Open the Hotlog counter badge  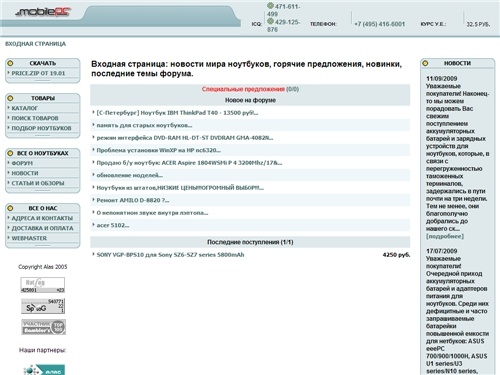pyautogui.click(x=43, y=285)
